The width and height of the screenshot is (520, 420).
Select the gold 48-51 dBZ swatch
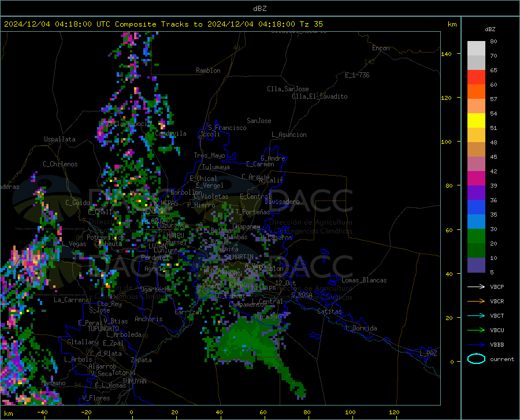476,135
